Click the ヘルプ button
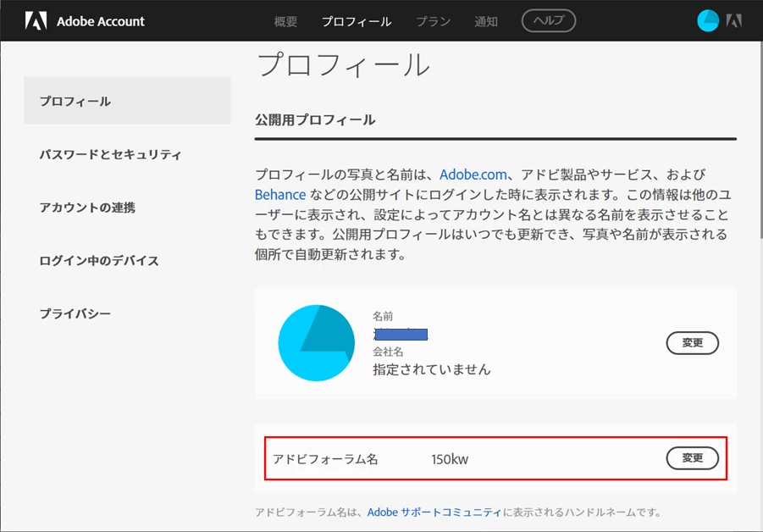This screenshot has height=532, width=763. point(549,21)
